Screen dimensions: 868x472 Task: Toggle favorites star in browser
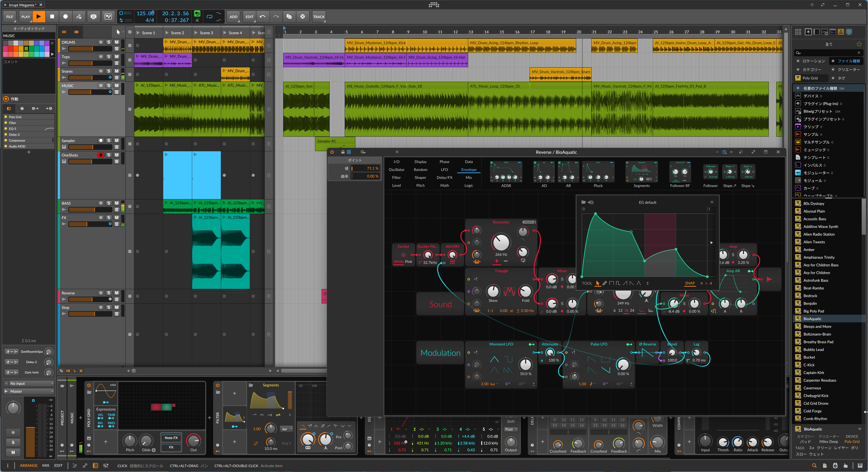click(x=859, y=44)
